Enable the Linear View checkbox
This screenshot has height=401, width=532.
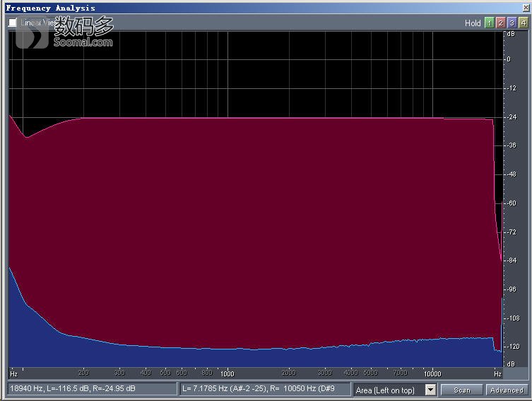point(13,23)
